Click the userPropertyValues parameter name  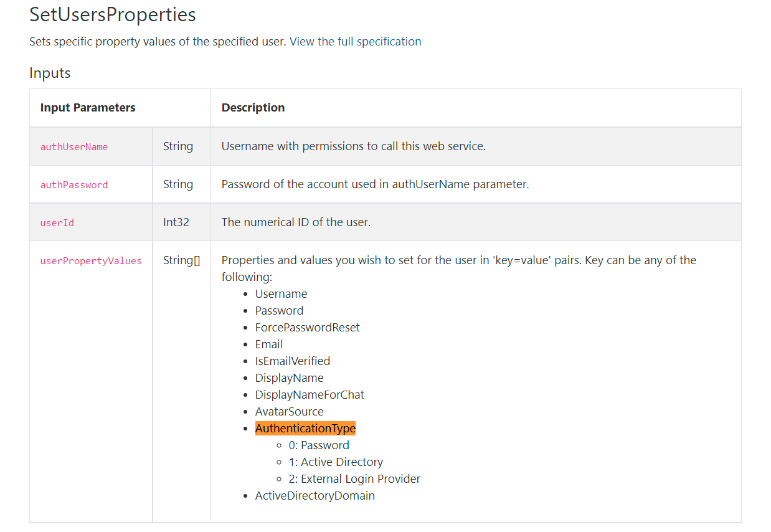pyautogui.click(x=91, y=261)
